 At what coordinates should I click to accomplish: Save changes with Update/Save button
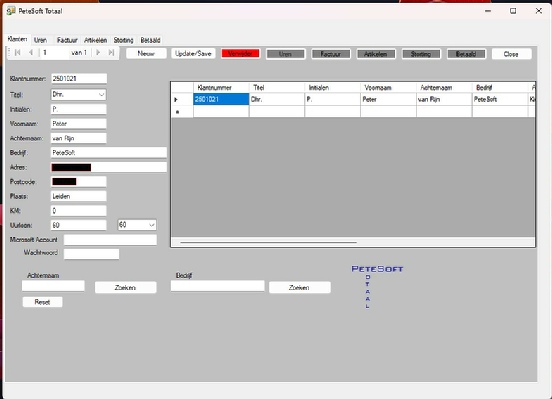pos(193,54)
